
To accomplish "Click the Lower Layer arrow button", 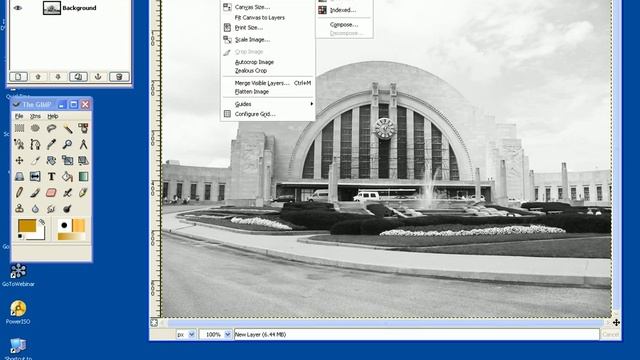I will (x=58, y=76).
